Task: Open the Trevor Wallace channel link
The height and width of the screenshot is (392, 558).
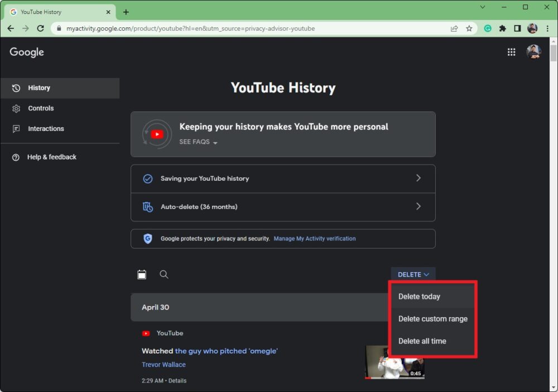Action: click(163, 365)
